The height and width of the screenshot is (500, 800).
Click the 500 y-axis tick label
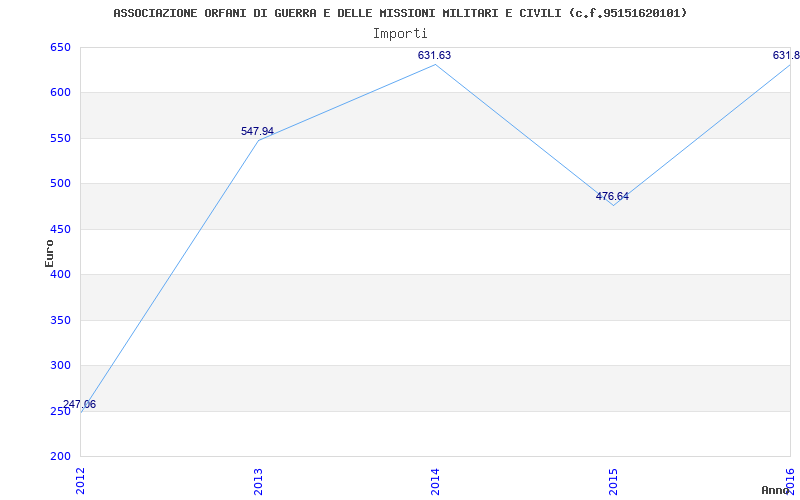60,184
